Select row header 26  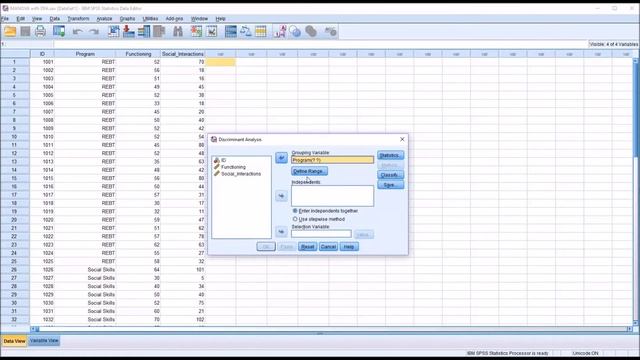[14, 270]
